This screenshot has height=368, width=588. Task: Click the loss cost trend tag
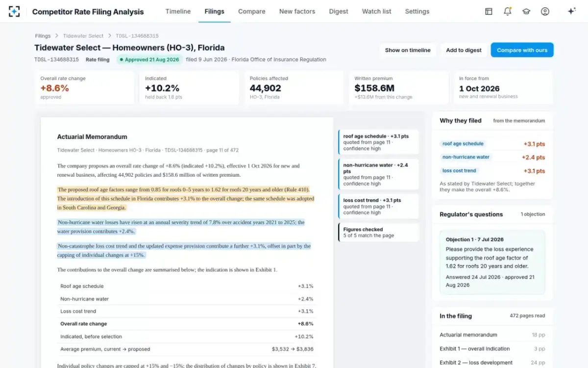tap(459, 171)
